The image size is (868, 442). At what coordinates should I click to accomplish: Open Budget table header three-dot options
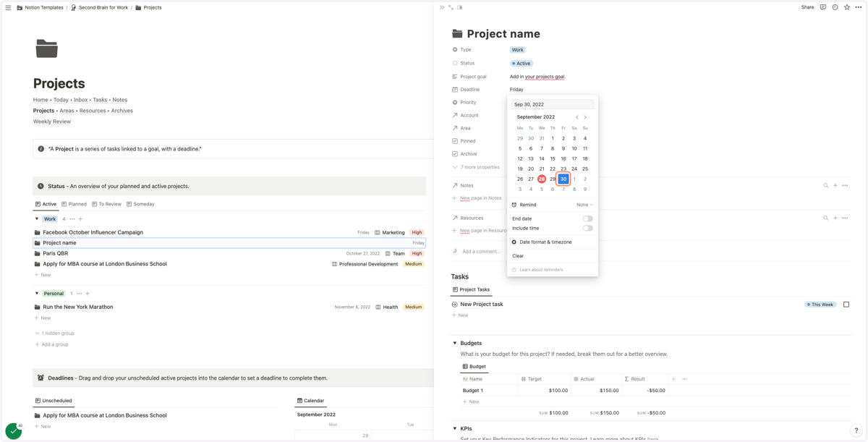coord(684,379)
